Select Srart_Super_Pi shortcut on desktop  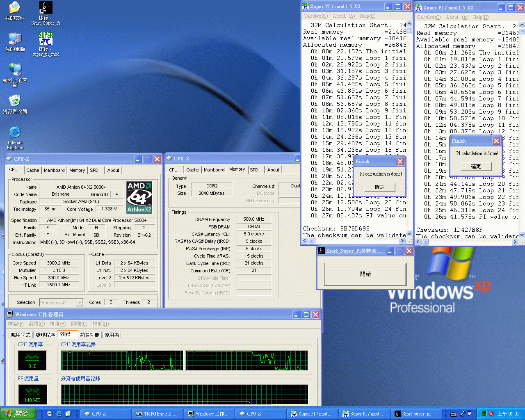(46, 13)
